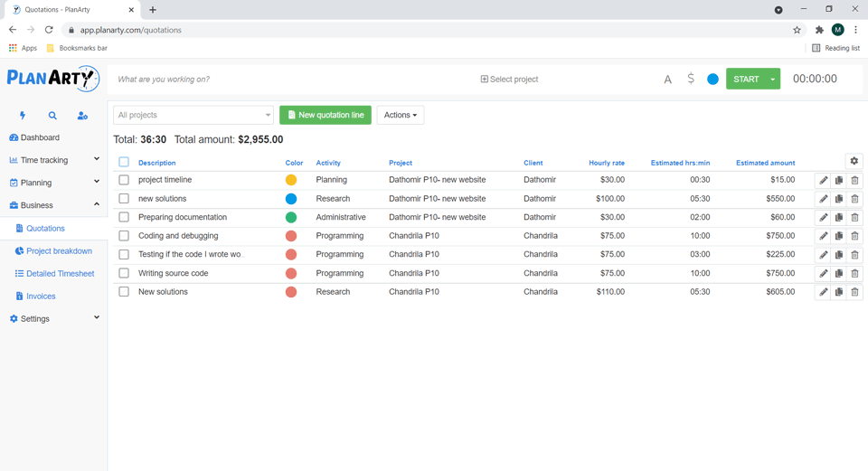Screen dimensions: 868x471
Task: Click the 'New quotation line' button
Action: point(325,115)
